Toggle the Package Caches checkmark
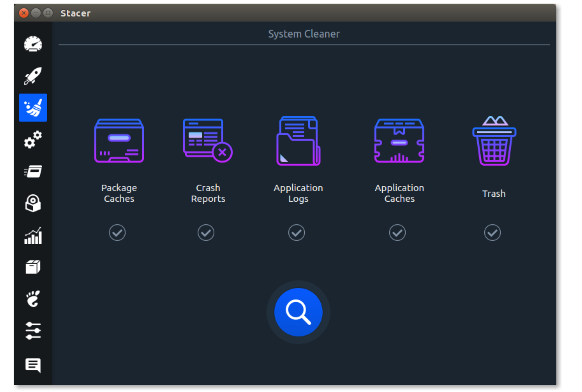The width and height of the screenshot is (582, 392). [117, 233]
